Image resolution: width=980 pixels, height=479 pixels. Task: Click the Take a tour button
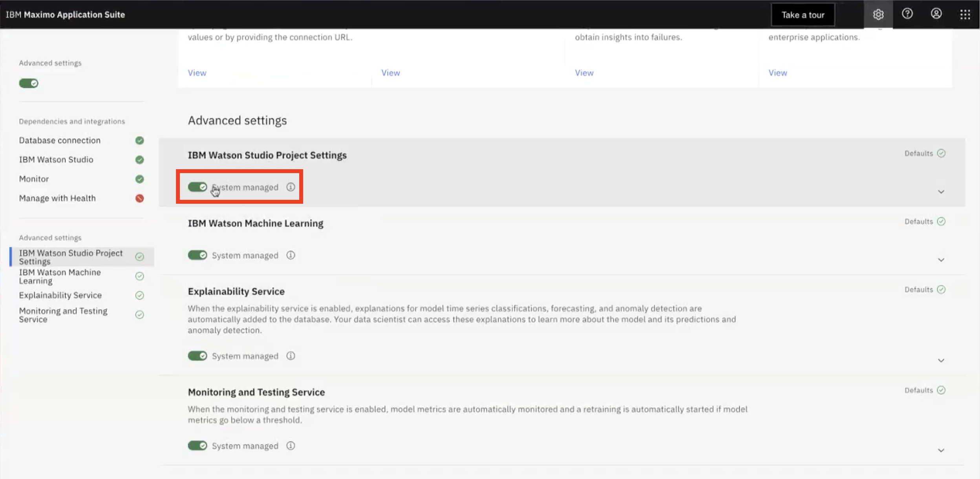click(x=803, y=15)
